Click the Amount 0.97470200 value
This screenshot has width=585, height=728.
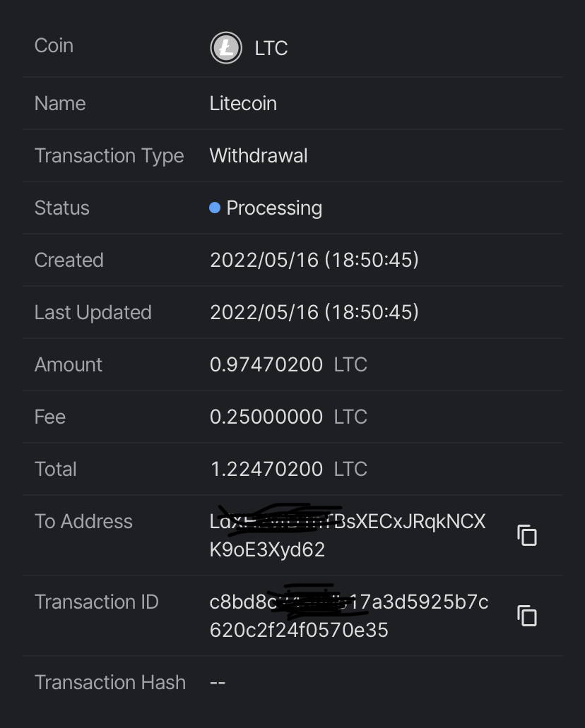266,364
